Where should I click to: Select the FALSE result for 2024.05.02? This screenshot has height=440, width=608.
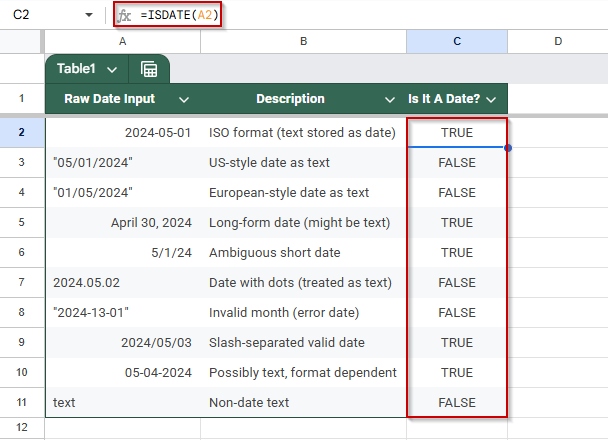pyautogui.click(x=457, y=283)
